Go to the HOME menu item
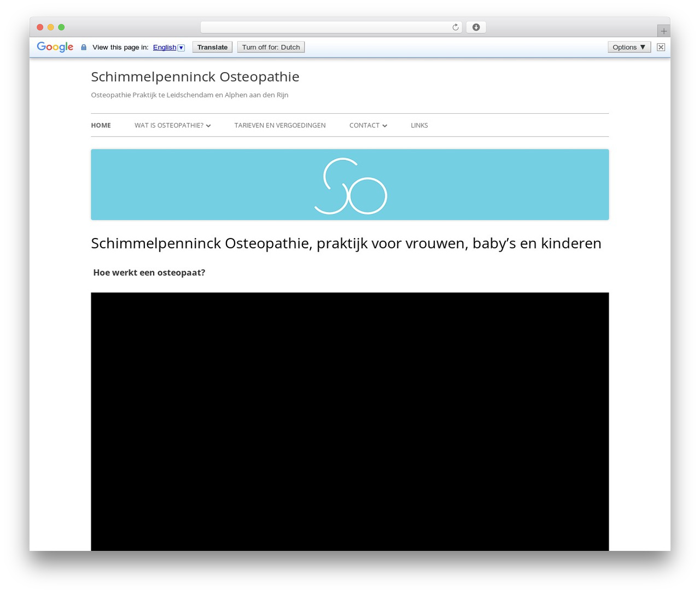 point(101,125)
